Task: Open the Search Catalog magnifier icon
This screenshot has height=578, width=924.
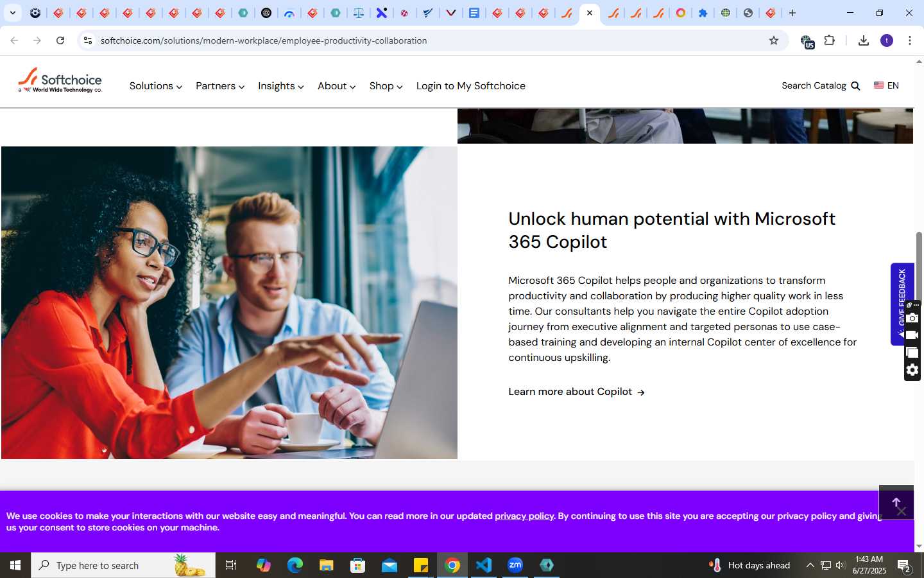Action: pos(855,86)
